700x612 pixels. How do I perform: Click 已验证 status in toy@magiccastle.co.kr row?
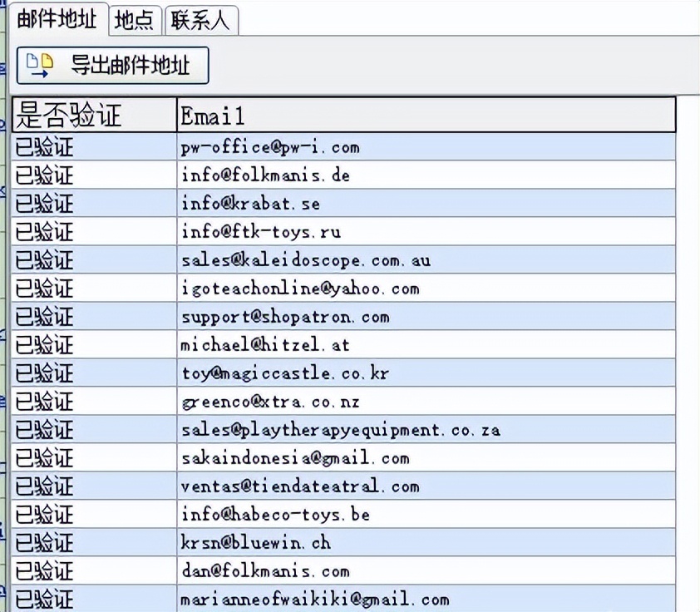click(x=44, y=373)
